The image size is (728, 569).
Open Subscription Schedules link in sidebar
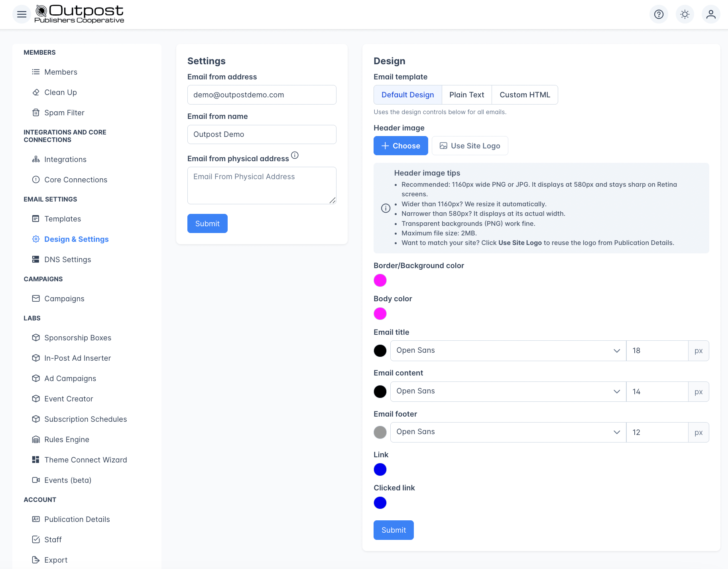point(86,419)
